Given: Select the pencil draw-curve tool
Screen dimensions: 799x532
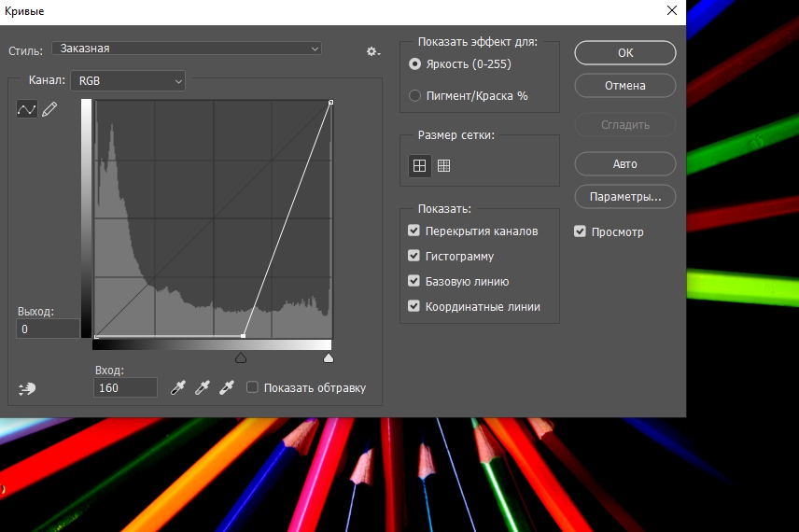Looking at the screenshot, I should point(49,108).
